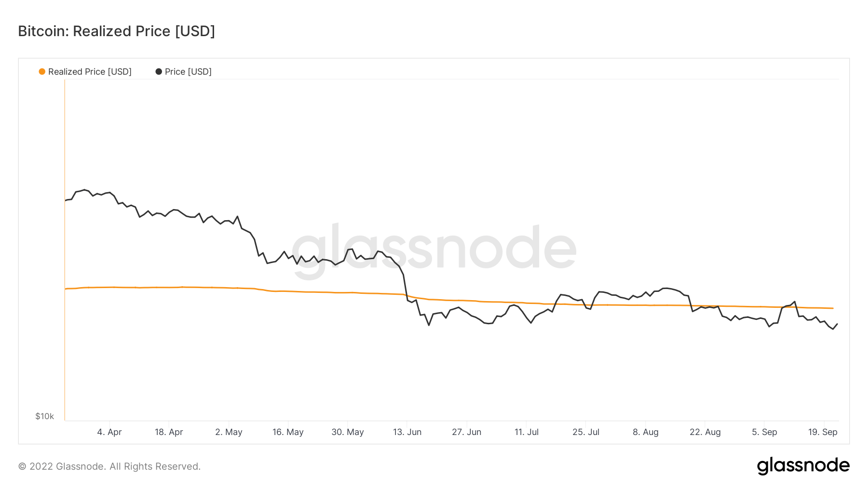Click the 16. May axis tick label
Viewport: 868px width, 488px height.
tap(288, 432)
